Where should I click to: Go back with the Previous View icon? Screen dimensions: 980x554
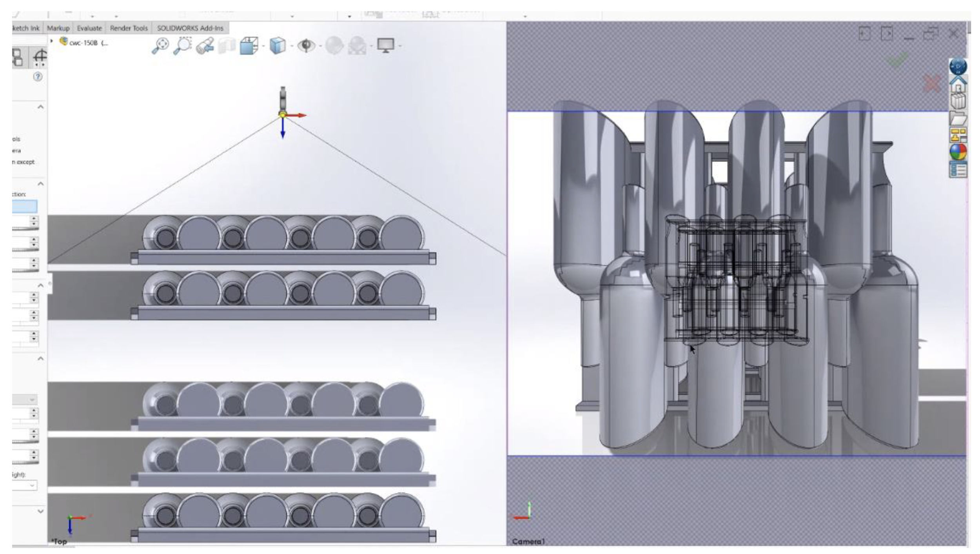click(x=205, y=46)
